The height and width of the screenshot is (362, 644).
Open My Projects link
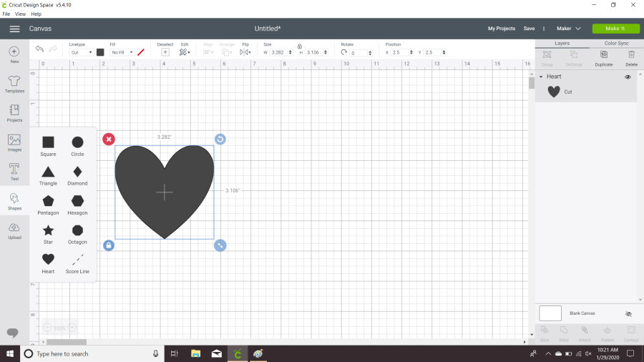(x=501, y=29)
